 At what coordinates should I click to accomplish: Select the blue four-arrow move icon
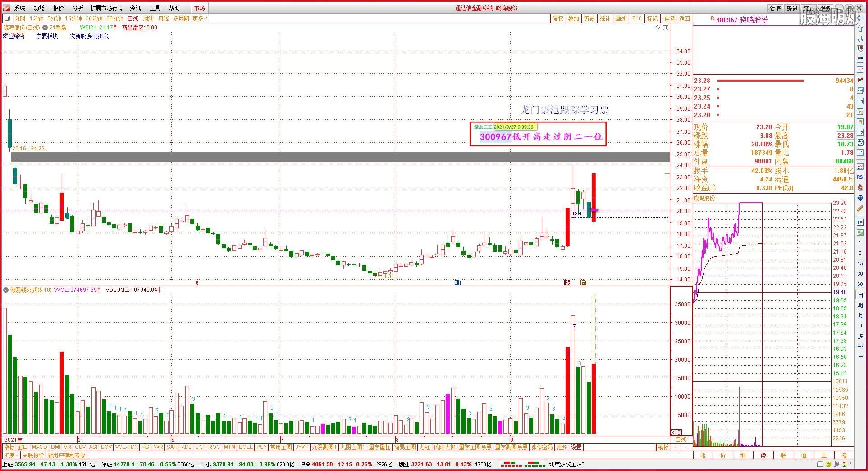coord(860,198)
